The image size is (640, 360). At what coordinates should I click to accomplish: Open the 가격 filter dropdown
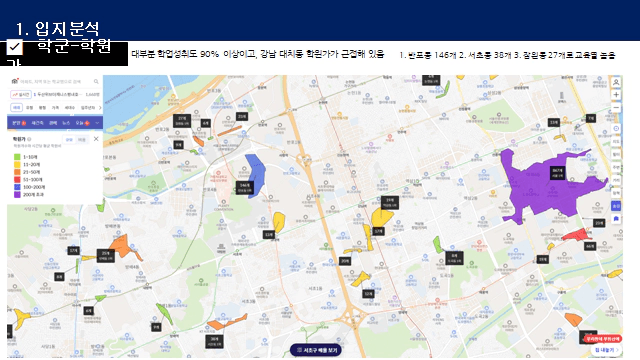(x=55, y=108)
